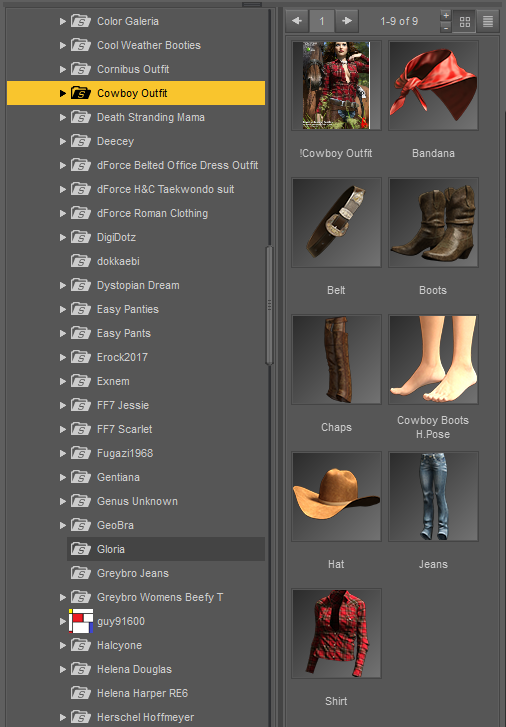Go to next page arrow
506x727 pixels.
(346, 21)
